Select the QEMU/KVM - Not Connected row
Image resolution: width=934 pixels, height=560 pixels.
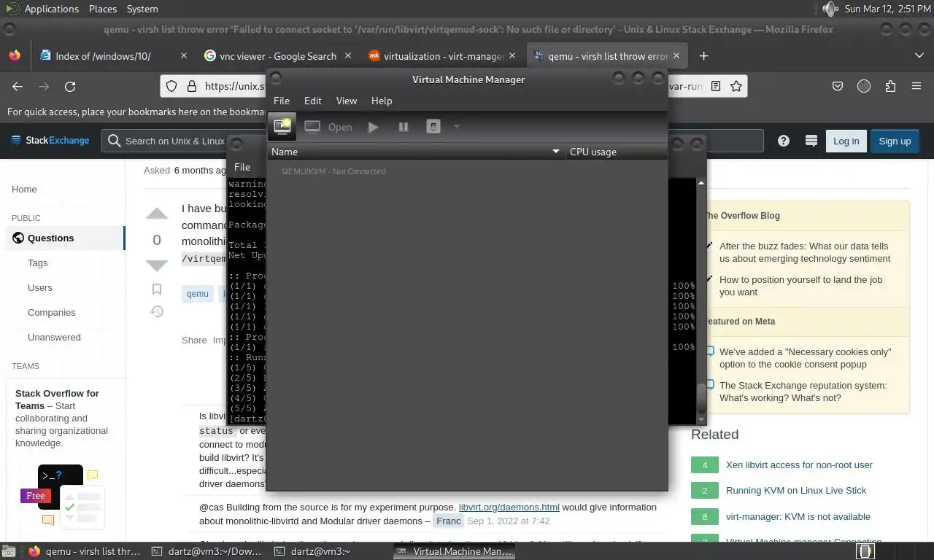click(x=467, y=171)
